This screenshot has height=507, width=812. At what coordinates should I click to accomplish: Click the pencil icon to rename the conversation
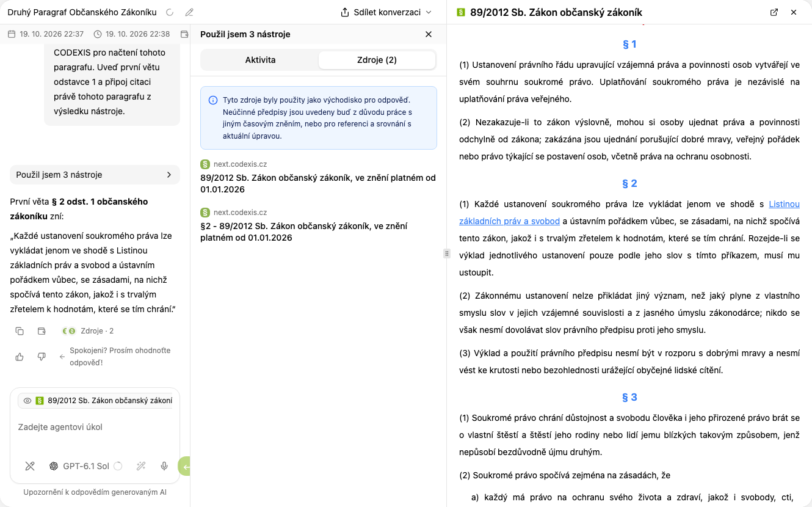pyautogui.click(x=189, y=12)
